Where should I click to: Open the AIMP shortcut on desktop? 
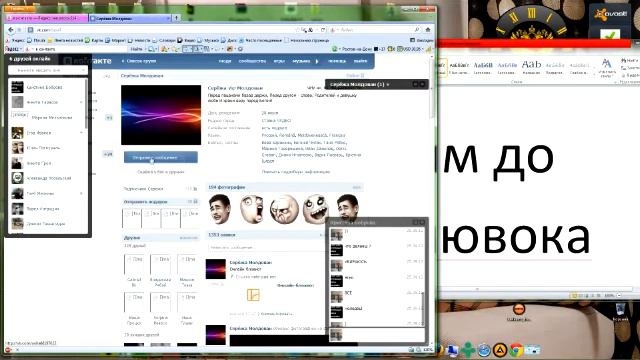pyautogui.click(x=518, y=313)
